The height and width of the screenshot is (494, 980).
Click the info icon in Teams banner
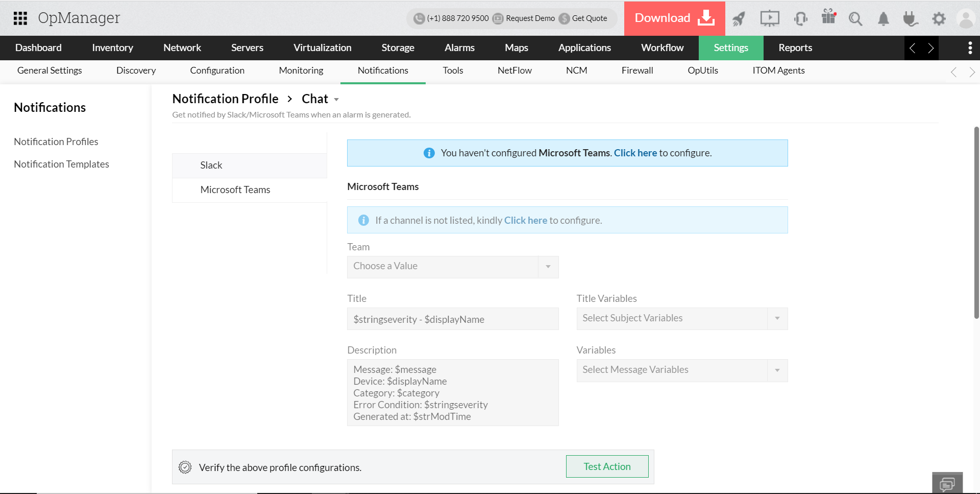point(429,153)
